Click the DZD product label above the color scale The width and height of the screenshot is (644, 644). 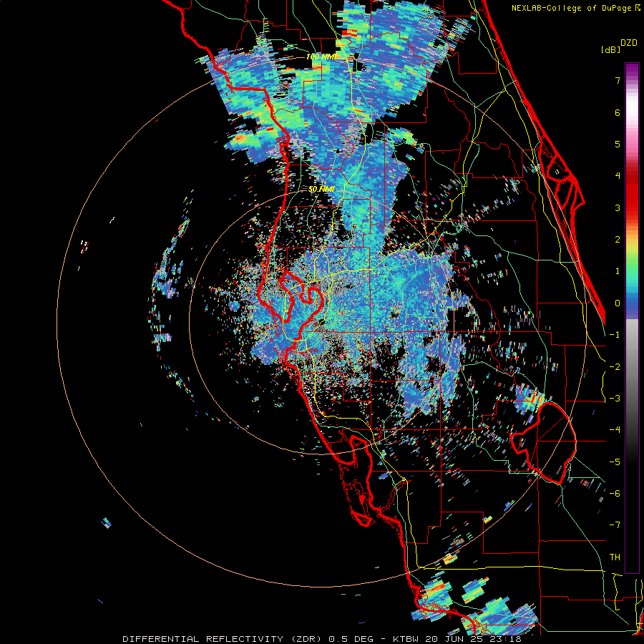point(629,43)
